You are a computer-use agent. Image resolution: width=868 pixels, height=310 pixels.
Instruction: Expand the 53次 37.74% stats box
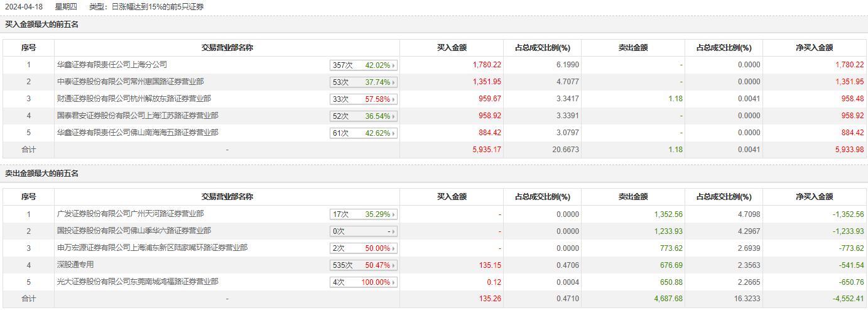click(364, 82)
